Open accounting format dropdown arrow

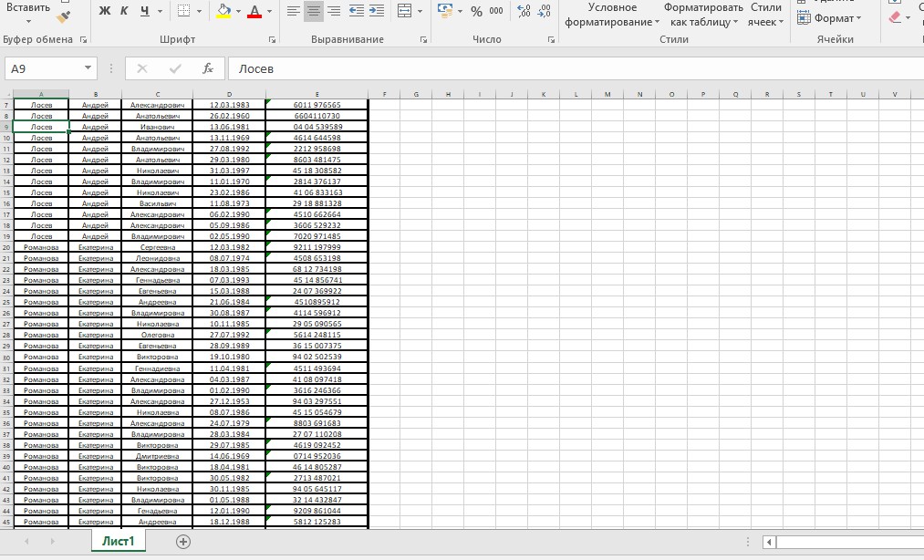click(460, 11)
